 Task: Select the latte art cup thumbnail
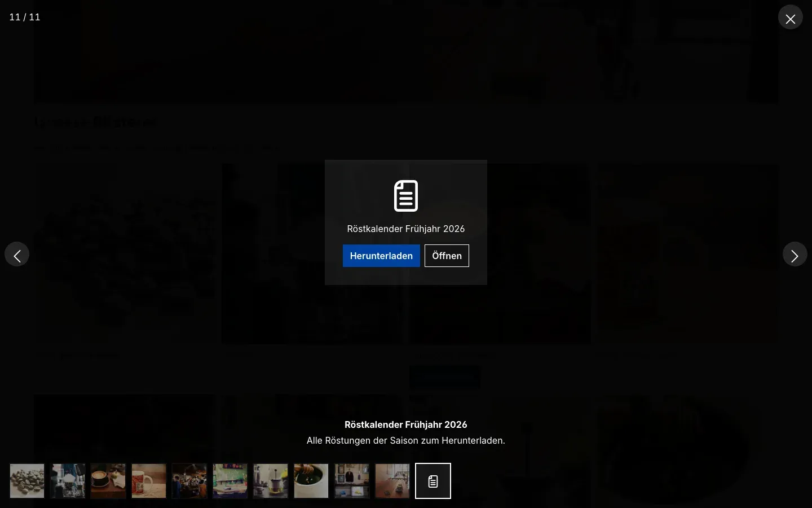[108, 481]
